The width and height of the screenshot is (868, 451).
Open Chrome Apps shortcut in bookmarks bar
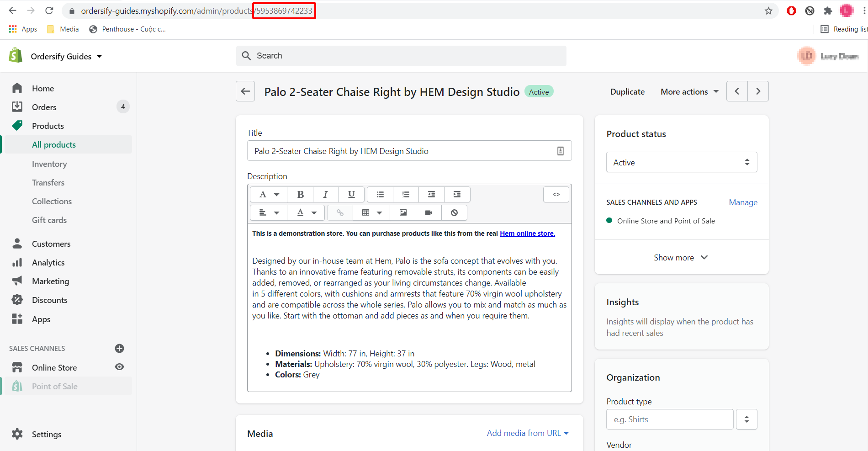coord(23,29)
